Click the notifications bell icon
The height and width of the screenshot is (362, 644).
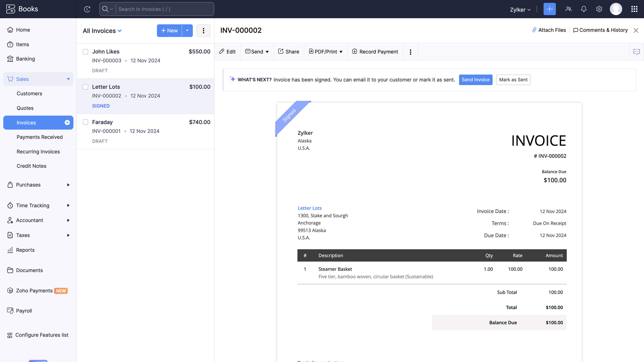pyautogui.click(x=583, y=9)
